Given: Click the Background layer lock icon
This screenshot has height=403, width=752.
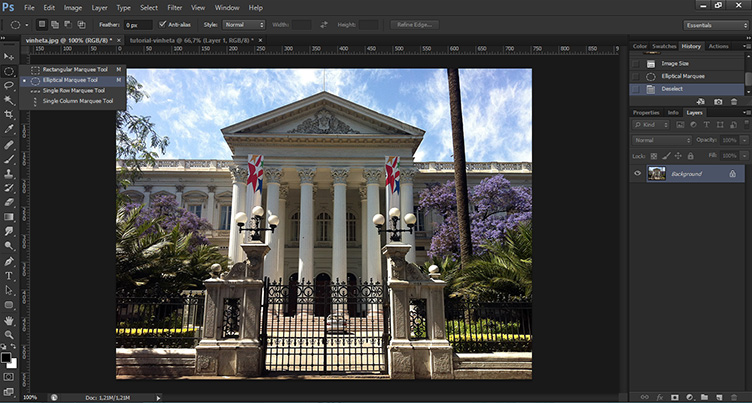Looking at the screenshot, I should (x=732, y=174).
